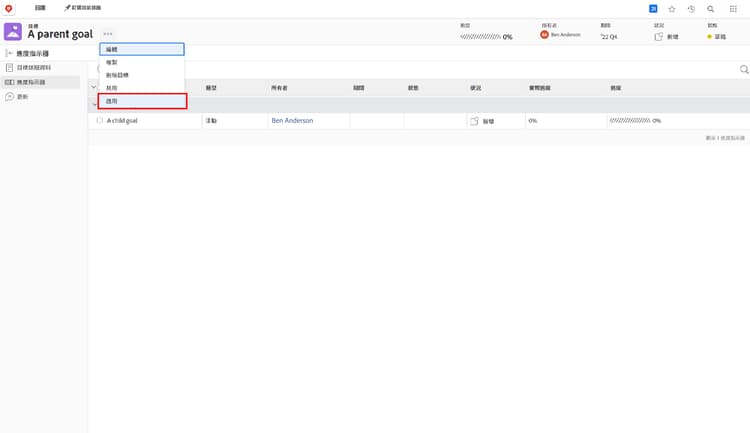Screen dimensions: 750x433
Task: Open Ben Anderson link in child goal row
Action: pyautogui.click(x=292, y=121)
